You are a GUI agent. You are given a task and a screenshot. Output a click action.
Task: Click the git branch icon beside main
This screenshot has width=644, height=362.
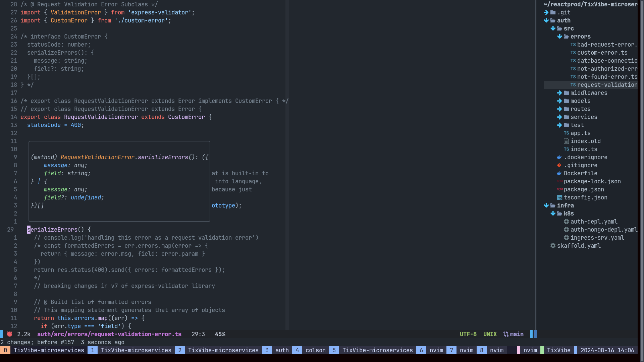(506, 334)
